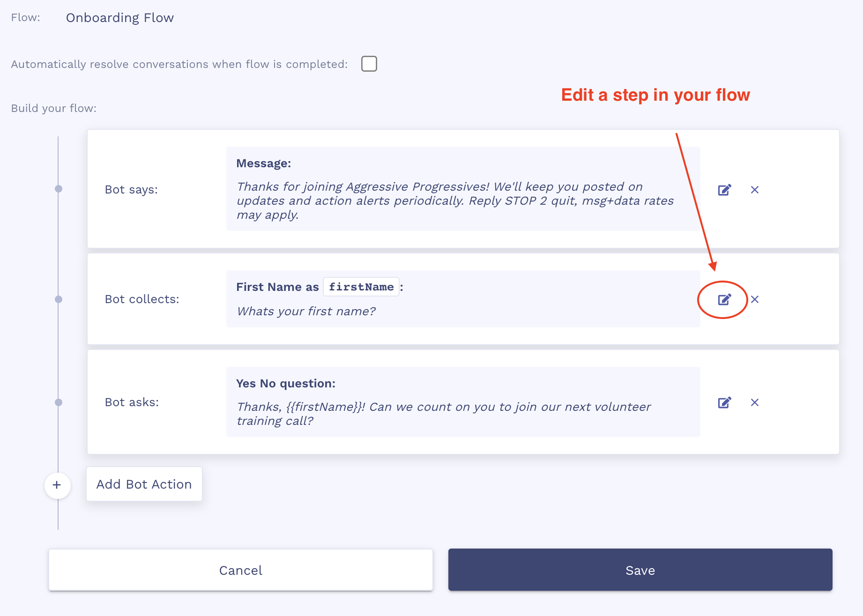Edit the 'Bot says' message step

[x=724, y=190]
